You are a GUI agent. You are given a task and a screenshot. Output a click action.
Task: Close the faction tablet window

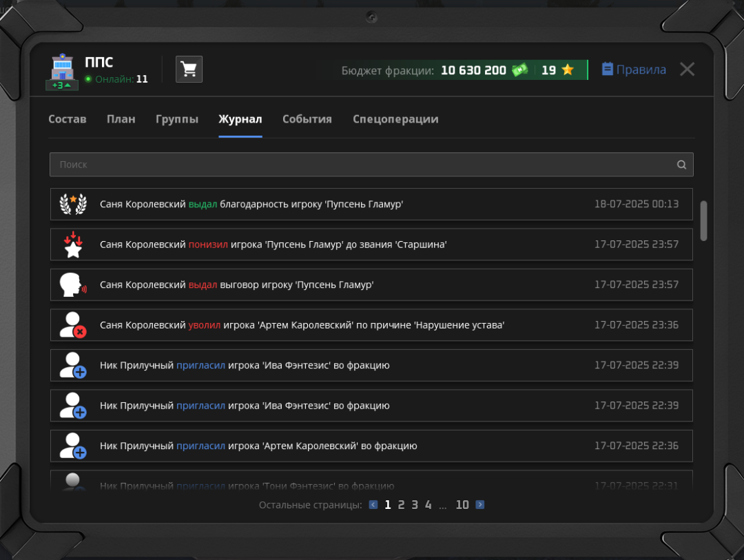(687, 70)
